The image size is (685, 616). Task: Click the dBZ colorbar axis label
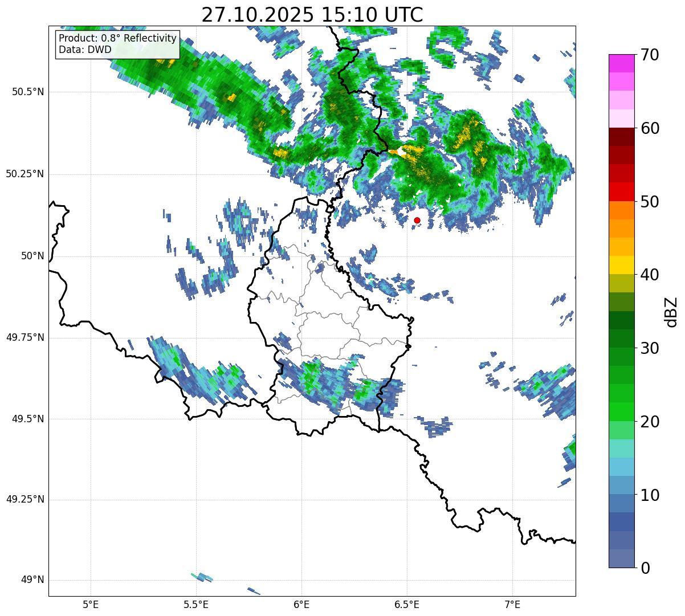click(671, 311)
